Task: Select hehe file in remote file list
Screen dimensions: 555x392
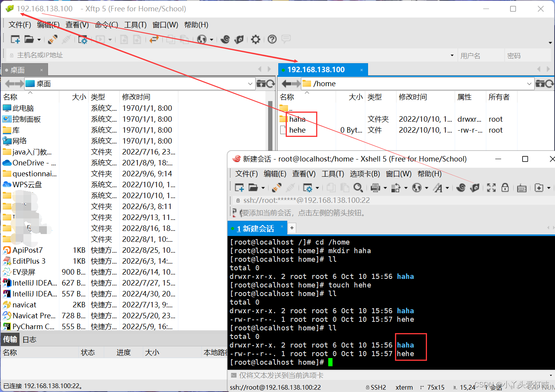Action: (297, 130)
